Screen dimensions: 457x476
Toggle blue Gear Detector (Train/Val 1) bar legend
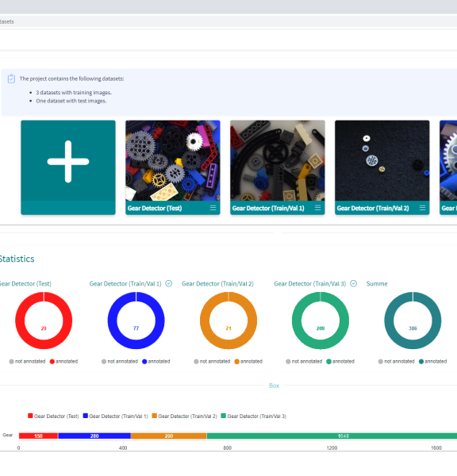coord(115,416)
